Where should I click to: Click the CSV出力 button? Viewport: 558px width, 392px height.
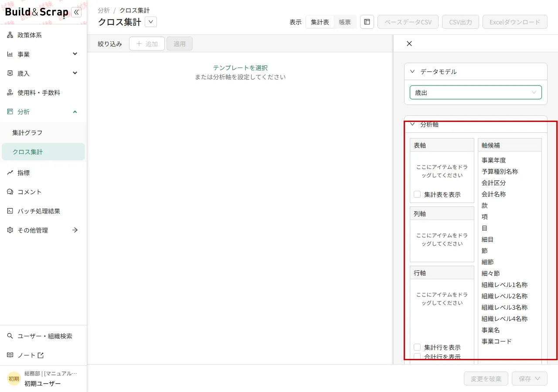coord(460,22)
